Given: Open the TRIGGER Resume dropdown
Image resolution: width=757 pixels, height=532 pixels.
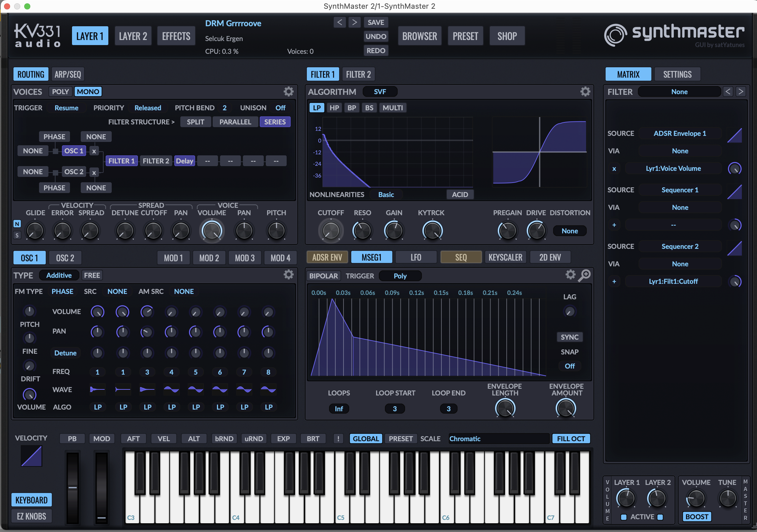Looking at the screenshot, I should point(66,108).
